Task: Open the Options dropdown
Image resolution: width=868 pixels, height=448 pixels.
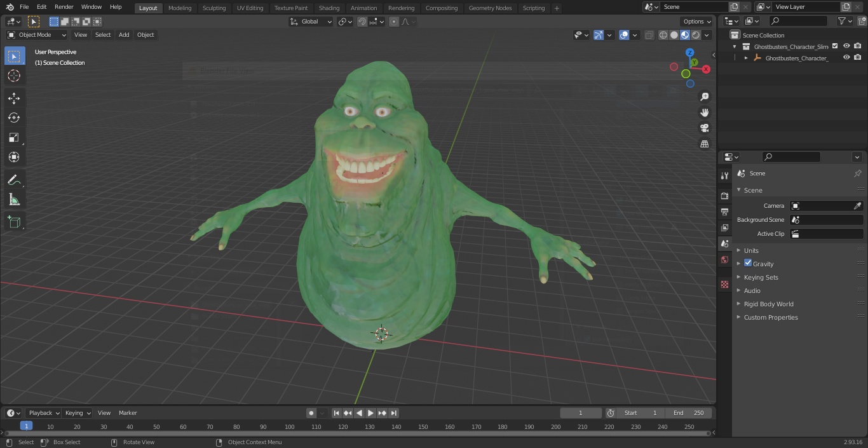Action: pos(697,22)
